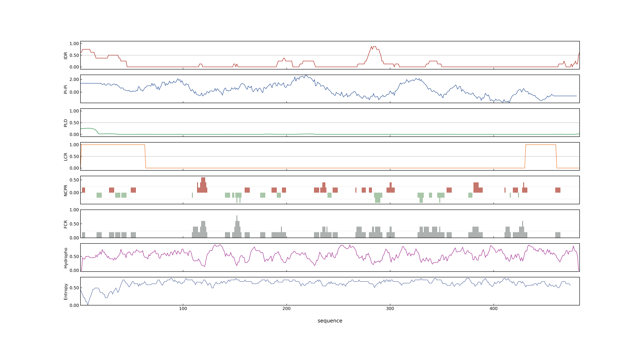Click the x-axis tick label 200
The image size is (644, 343).
(x=286, y=309)
